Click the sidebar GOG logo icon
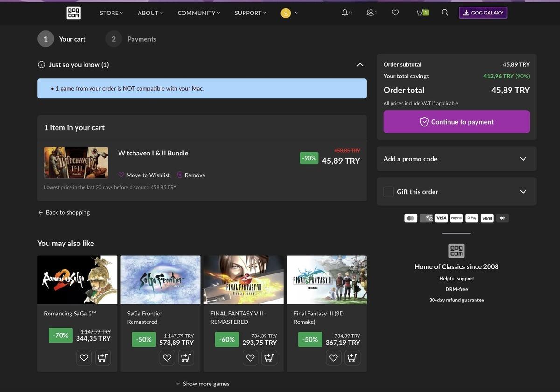This screenshot has height=392, width=560. tap(456, 251)
